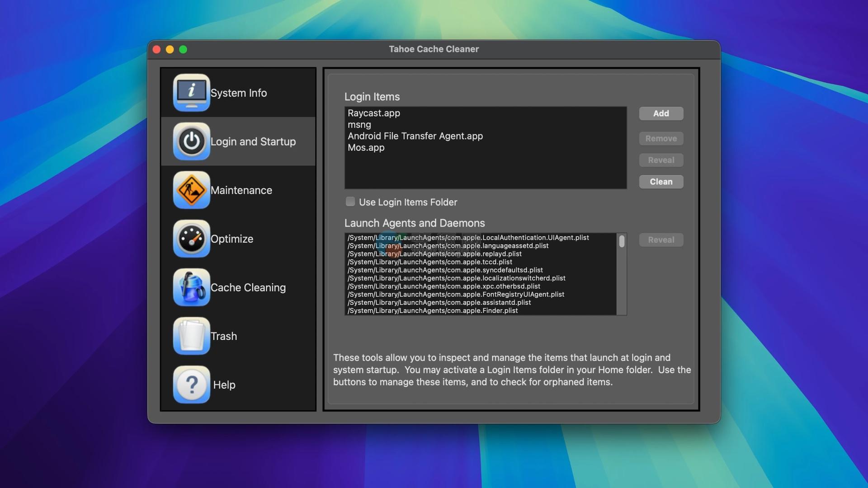Click the Reveal button beside the Launch Agents list
The image size is (868, 488).
(660, 240)
